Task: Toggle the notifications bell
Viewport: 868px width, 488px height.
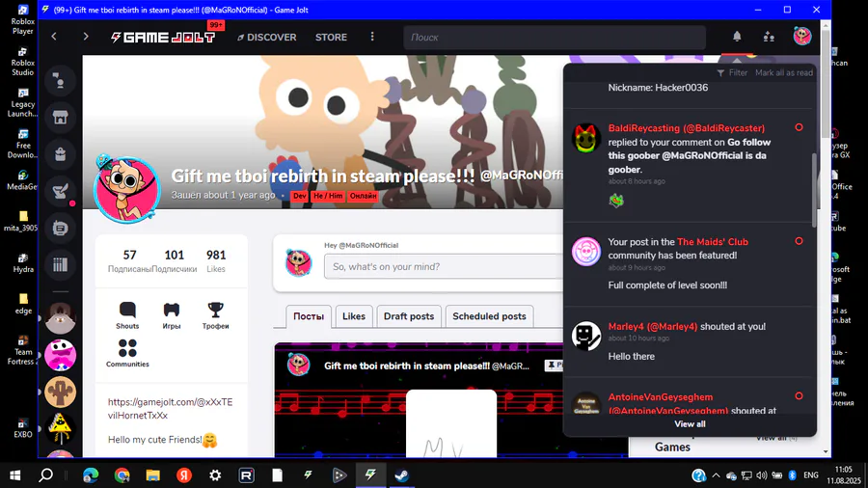Action: (x=737, y=37)
